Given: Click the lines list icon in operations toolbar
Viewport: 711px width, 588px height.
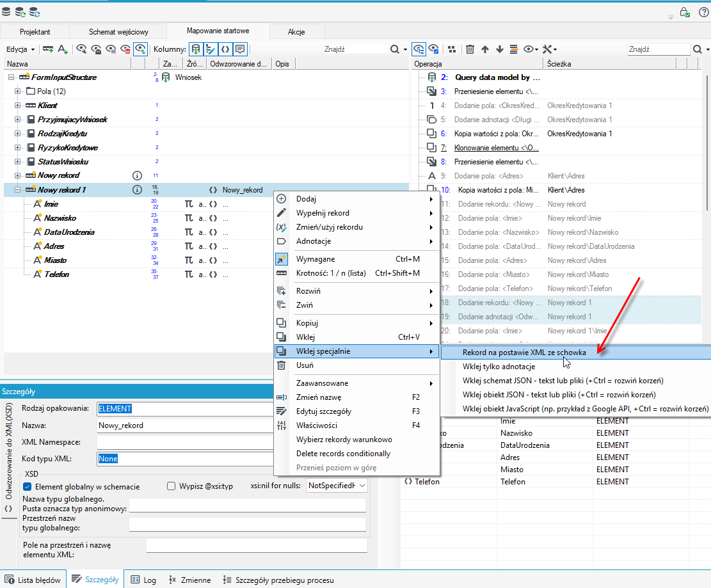Looking at the screenshot, I should [x=514, y=49].
